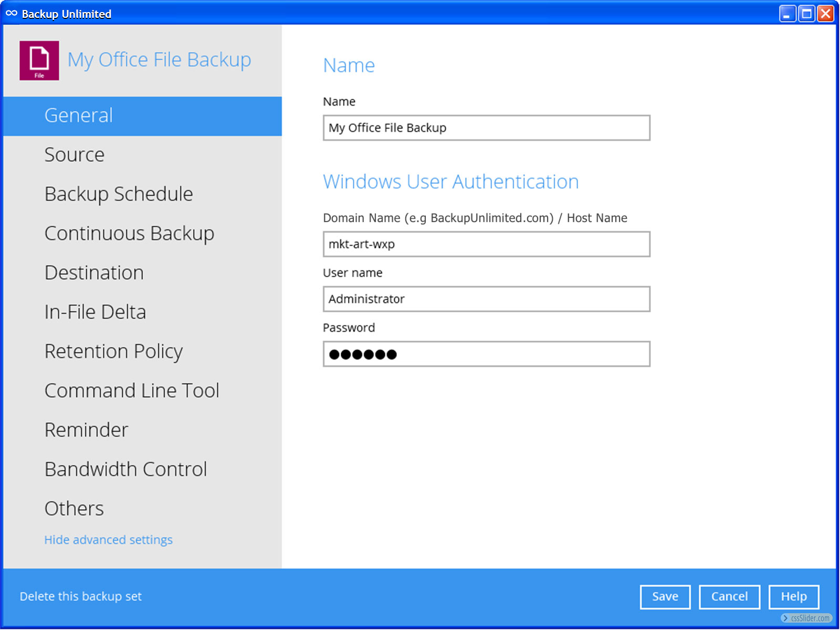Click the magenta File backup set icon
The width and height of the screenshot is (840, 630).
(39, 60)
